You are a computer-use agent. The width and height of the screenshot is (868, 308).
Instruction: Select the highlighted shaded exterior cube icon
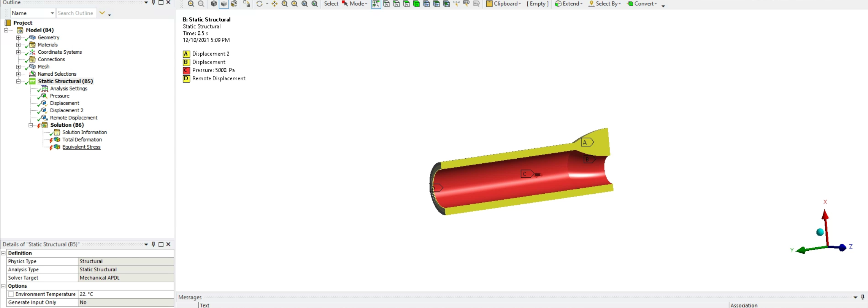coord(224,4)
